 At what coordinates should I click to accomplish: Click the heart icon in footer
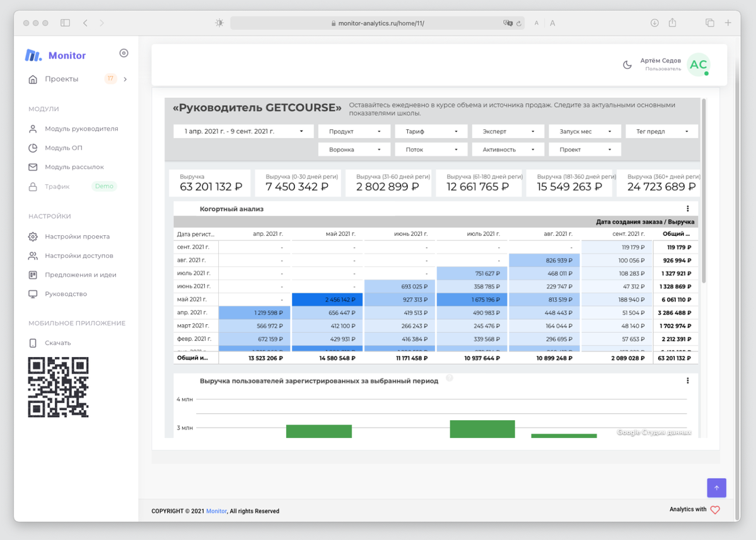tap(715, 510)
